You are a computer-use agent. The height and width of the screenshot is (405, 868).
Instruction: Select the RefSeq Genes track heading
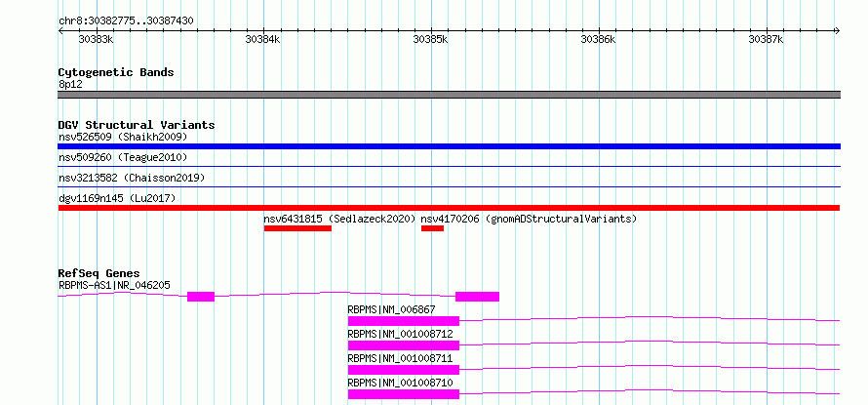point(99,273)
